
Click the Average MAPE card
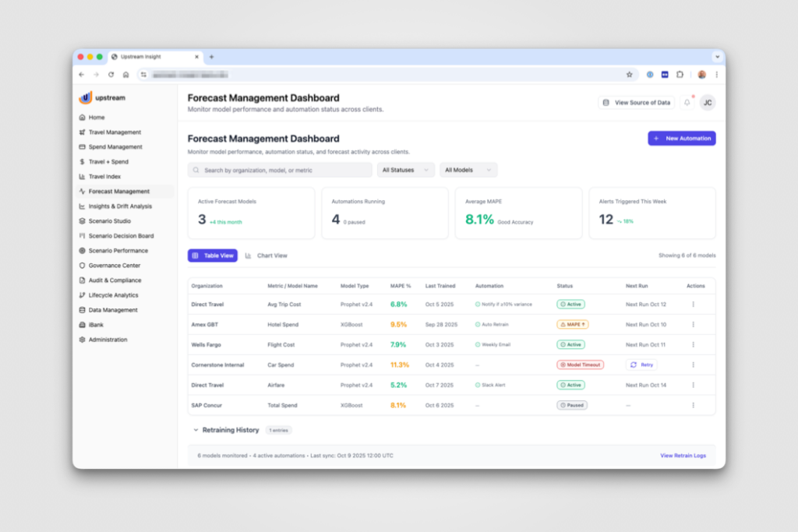pos(518,213)
